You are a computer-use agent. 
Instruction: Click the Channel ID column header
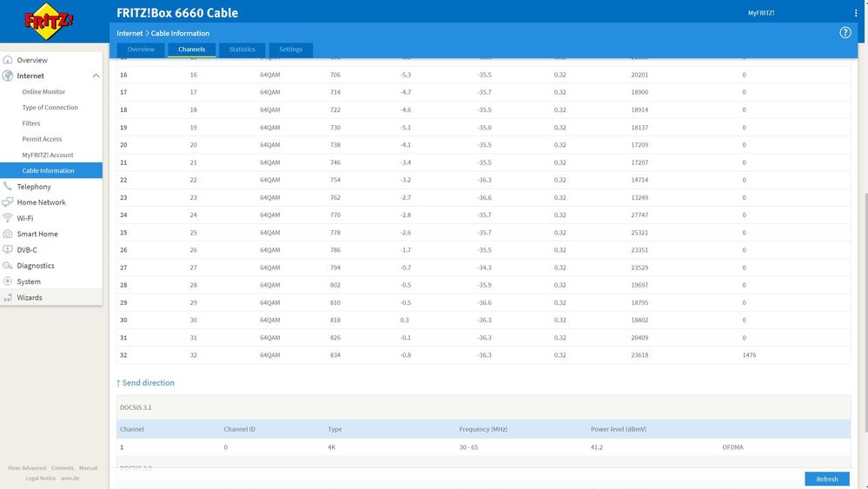[x=239, y=429]
